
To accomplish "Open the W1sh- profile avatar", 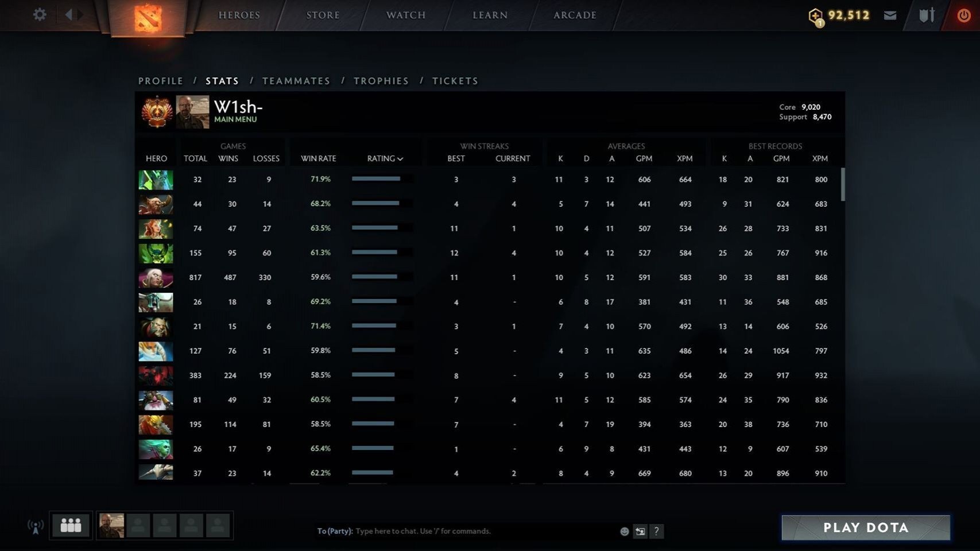I will click(x=192, y=112).
